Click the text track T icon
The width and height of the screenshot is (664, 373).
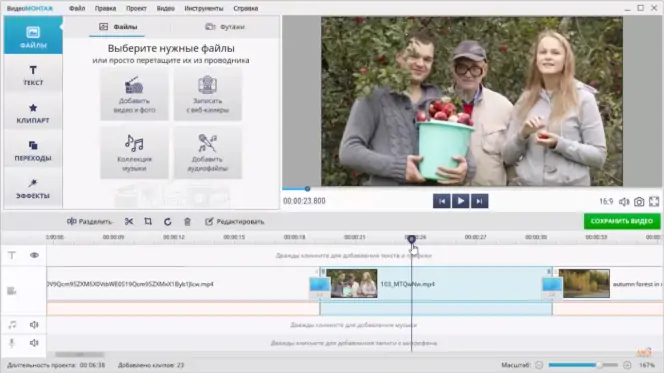click(12, 255)
